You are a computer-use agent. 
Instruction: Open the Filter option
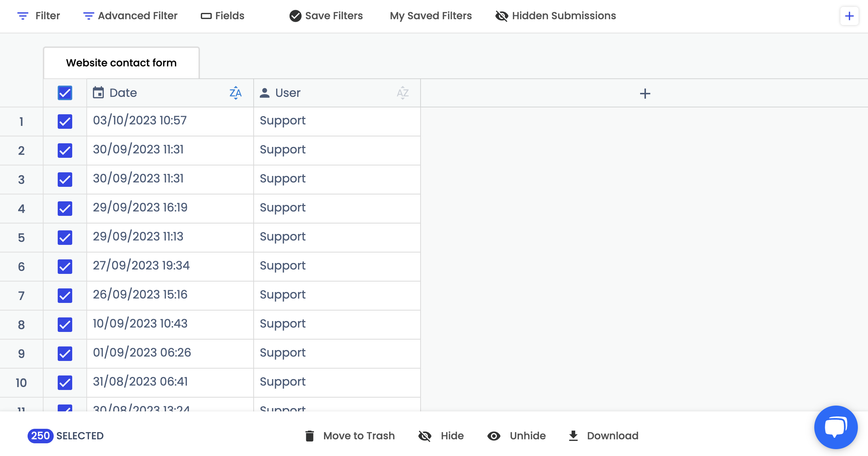(38, 16)
